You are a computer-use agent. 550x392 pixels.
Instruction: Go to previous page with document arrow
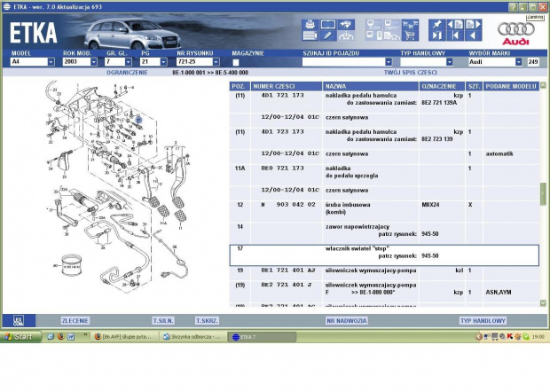455,25
